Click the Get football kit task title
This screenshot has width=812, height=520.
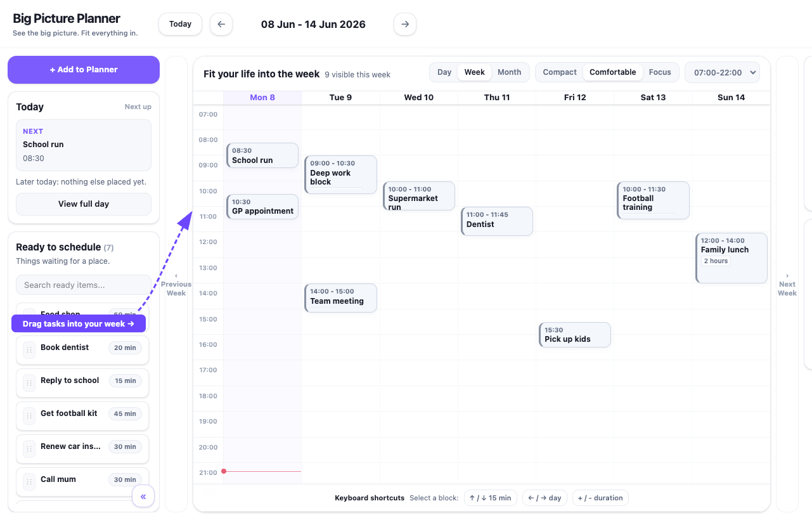pos(69,413)
